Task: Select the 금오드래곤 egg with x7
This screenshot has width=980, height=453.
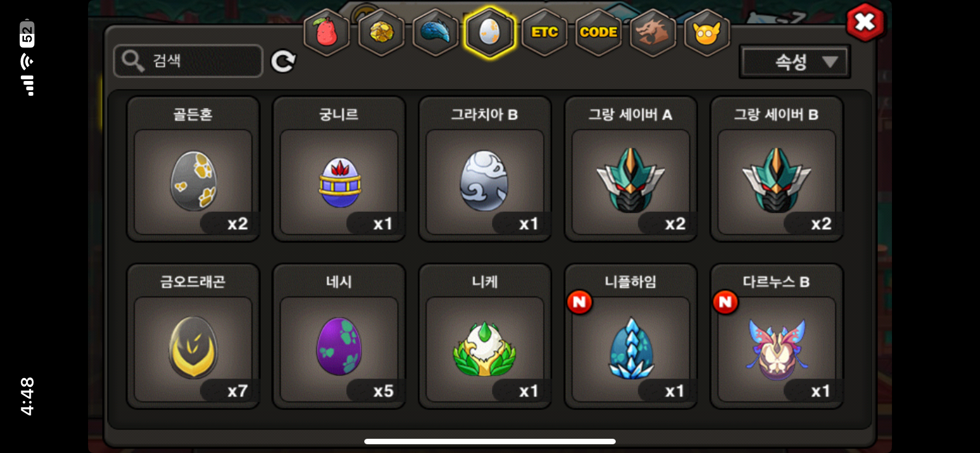Action: pyautogui.click(x=193, y=336)
